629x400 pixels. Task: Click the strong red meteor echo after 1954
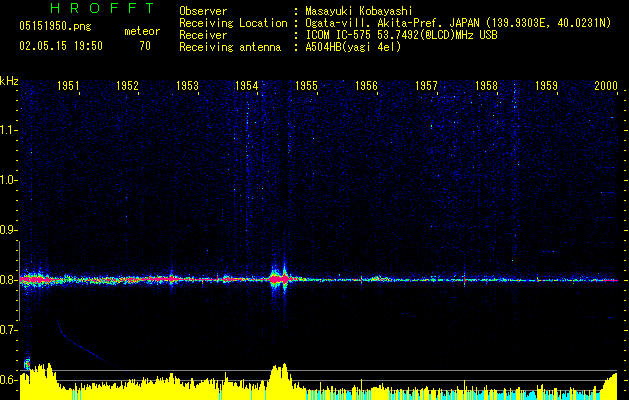tap(279, 278)
